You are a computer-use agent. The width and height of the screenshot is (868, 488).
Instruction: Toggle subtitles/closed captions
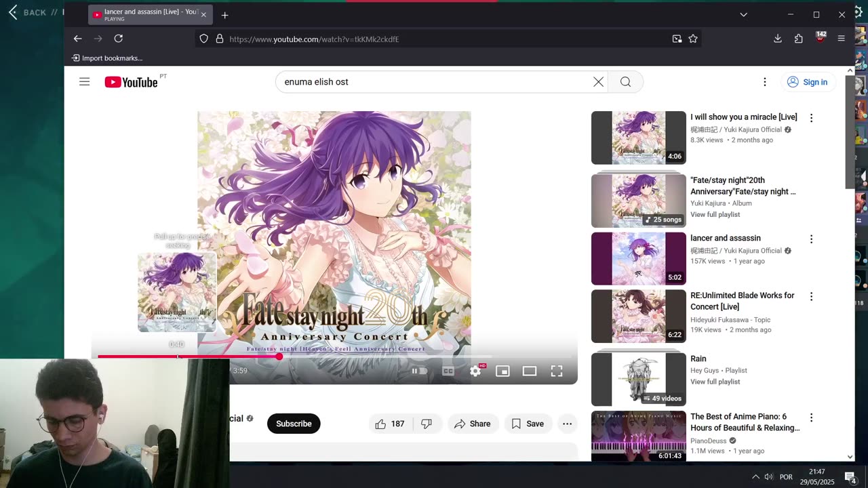tap(448, 371)
